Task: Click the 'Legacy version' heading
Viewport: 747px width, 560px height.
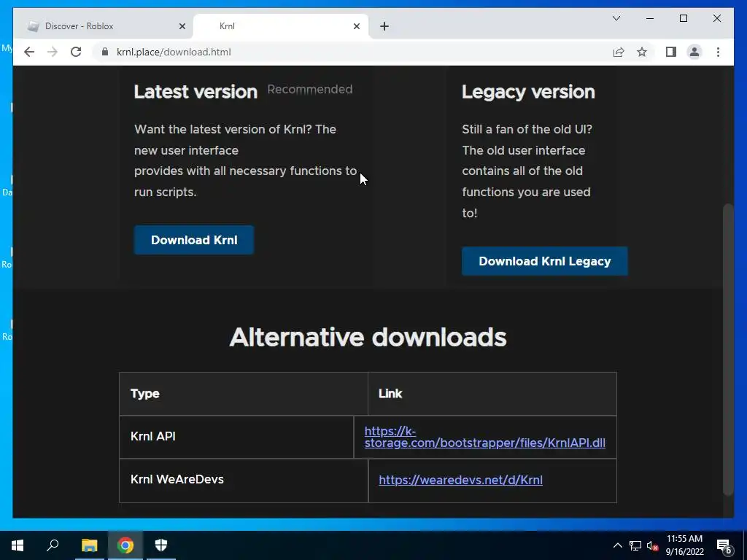Action: (528, 92)
